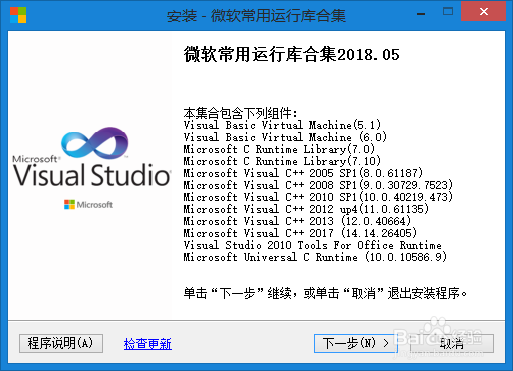Click the installer icon in the title bar
Image resolution: width=513 pixels, height=371 pixels.
point(18,15)
